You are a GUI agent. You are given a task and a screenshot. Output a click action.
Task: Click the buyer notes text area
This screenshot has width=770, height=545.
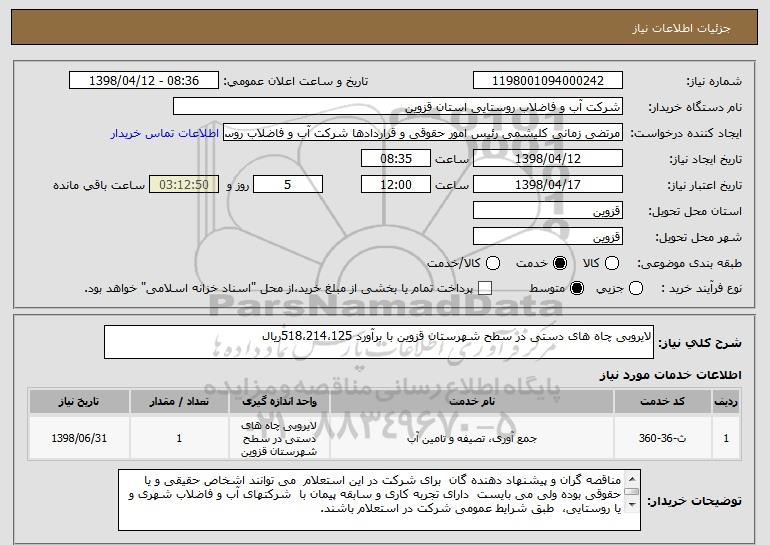pos(379,500)
